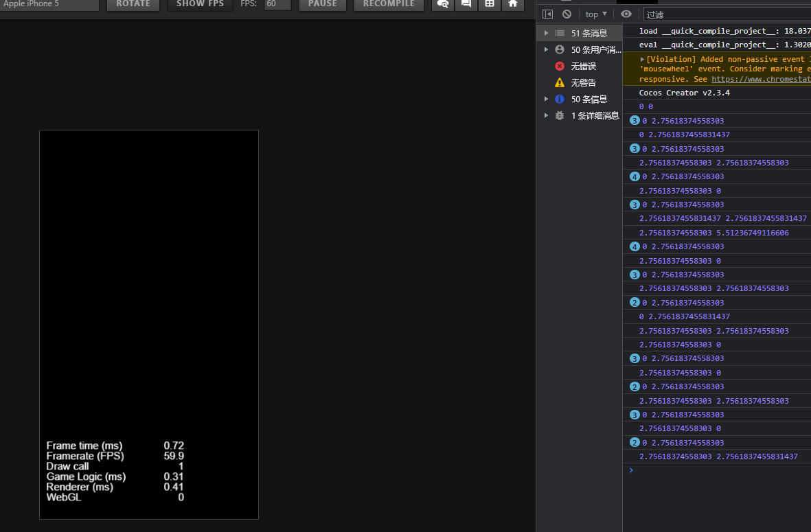Toggle the 无警告 warnings filter
Screen dimensions: 811x532
(559, 82)
